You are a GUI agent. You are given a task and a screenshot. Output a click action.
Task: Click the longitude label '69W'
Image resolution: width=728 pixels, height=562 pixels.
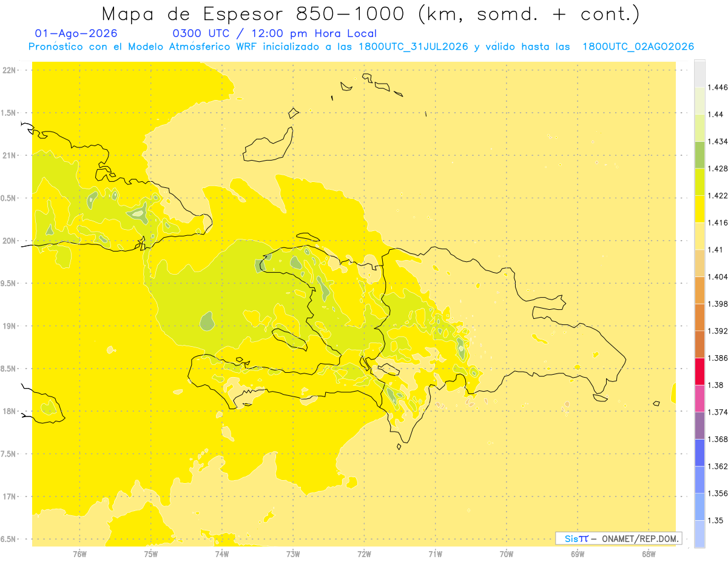(x=578, y=554)
